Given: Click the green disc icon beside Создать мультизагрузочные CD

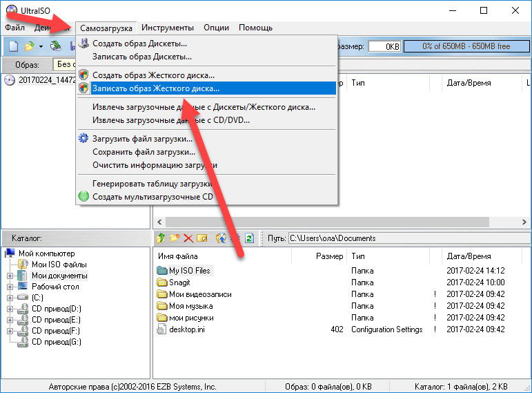Looking at the screenshot, I should click(x=83, y=196).
